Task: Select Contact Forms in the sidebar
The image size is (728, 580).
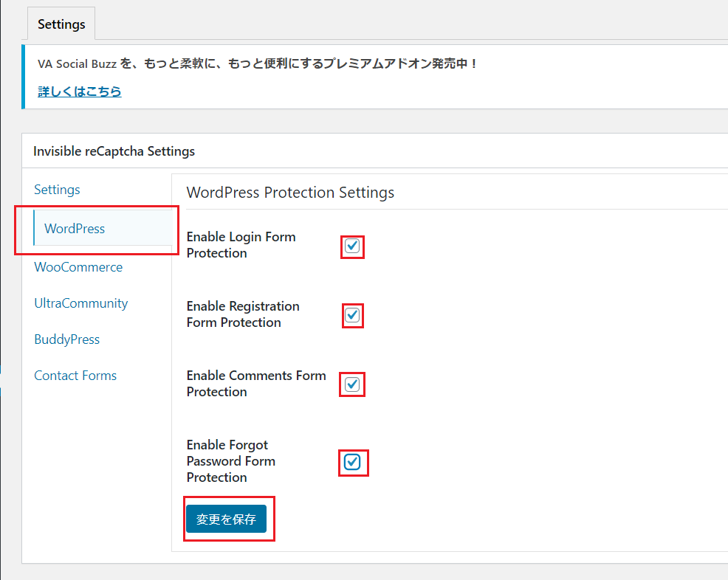Action: [75, 376]
